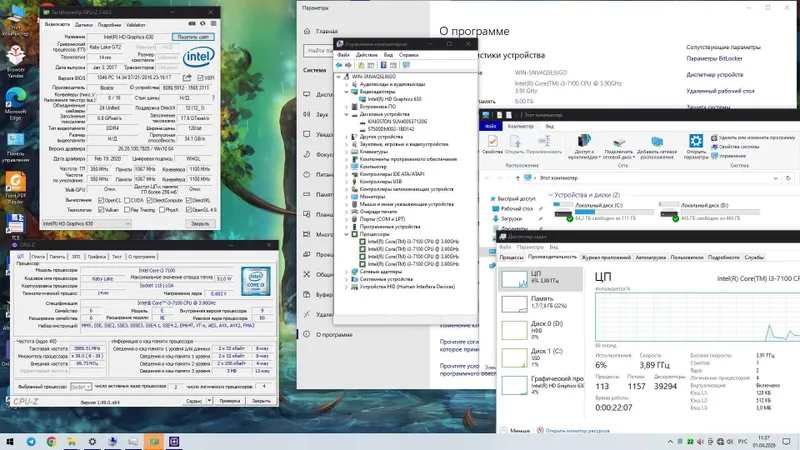Toggle the UEFI checkbox in GPU-Z
Image resolution: width=800 pixels, height=450 pixels.
tap(200, 78)
